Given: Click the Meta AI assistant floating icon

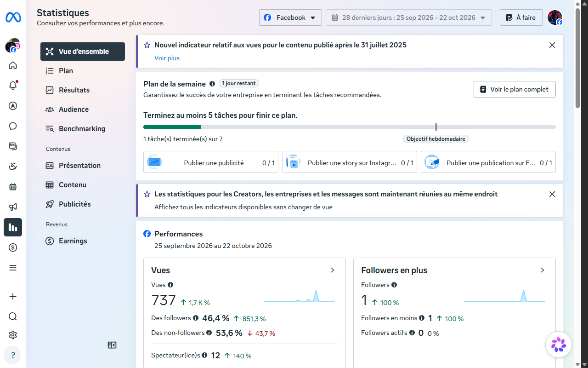Looking at the screenshot, I should [559, 345].
